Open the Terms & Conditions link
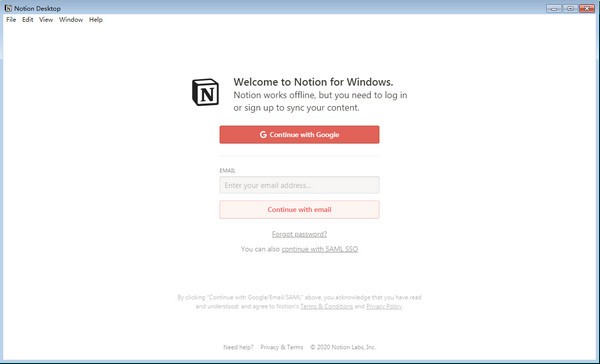The height and width of the screenshot is (364, 600). (x=326, y=306)
